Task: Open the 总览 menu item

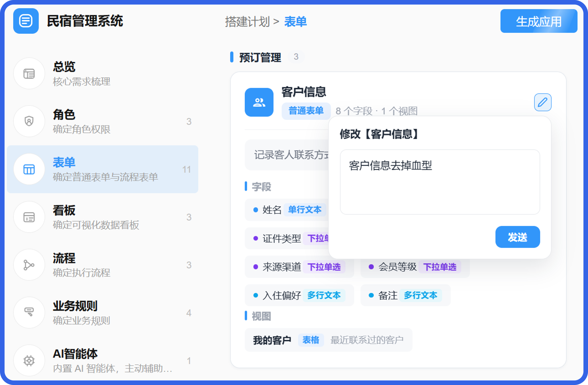Action: pos(103,74)
